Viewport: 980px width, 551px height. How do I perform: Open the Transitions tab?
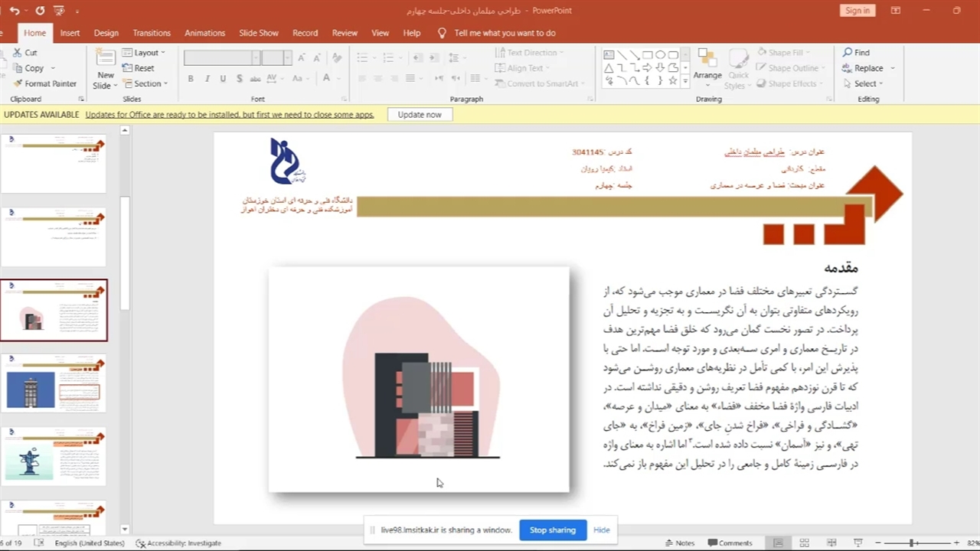pos(152,33)
